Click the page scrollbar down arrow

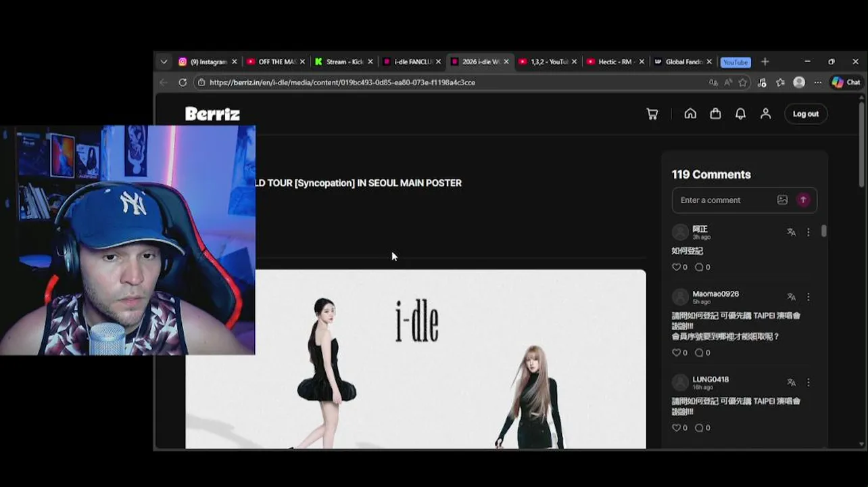pos(861,444)
